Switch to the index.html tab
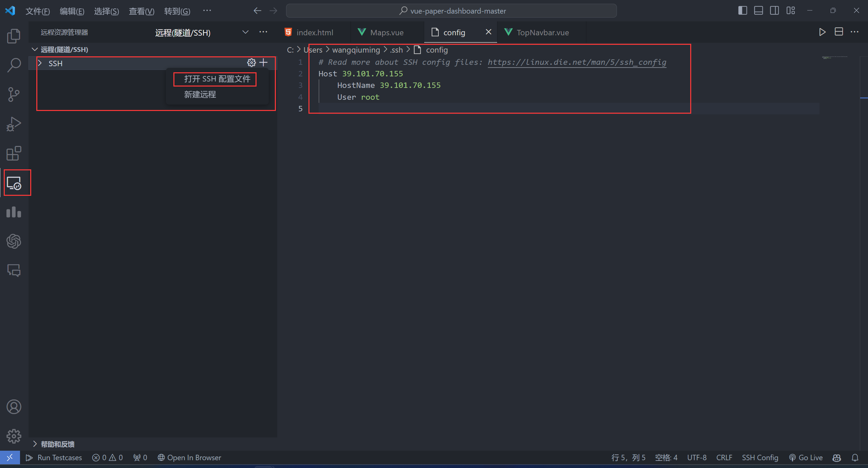This screenshot has width=868, height=468. click(314, 32)
